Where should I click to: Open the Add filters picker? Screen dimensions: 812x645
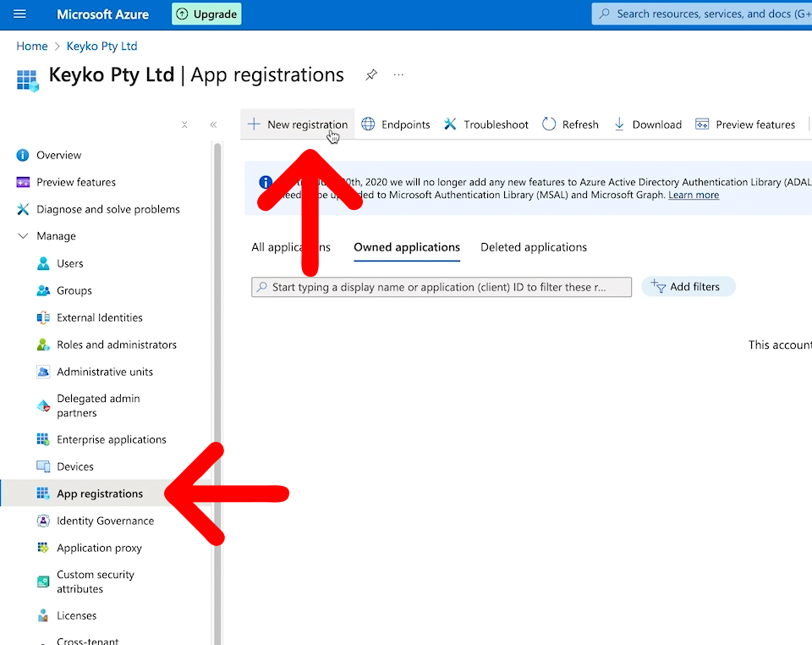(x=689, y=286)
